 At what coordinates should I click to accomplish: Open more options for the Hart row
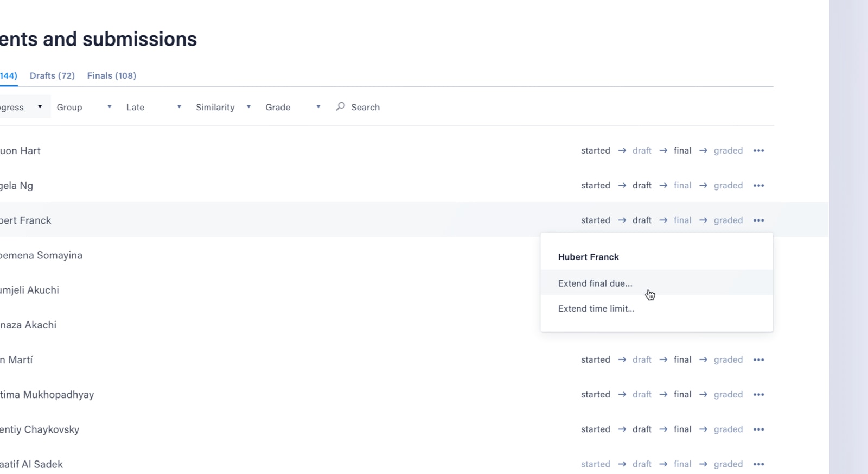coord(758,151)
